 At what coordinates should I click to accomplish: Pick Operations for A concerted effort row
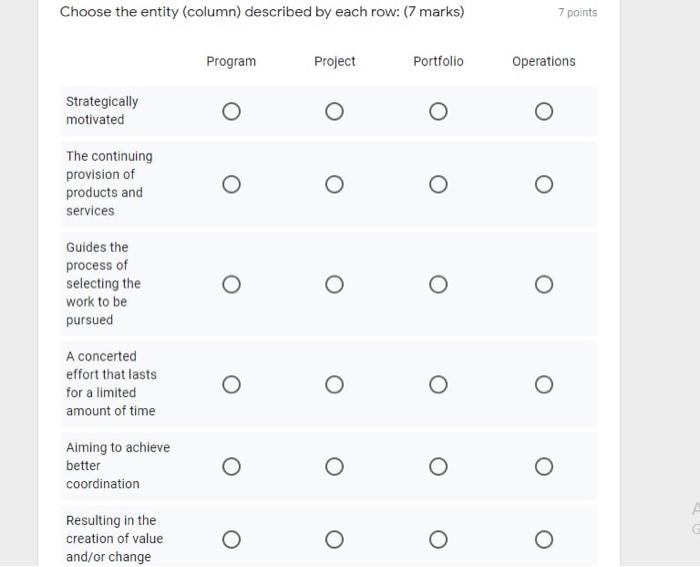coord(543,385)
